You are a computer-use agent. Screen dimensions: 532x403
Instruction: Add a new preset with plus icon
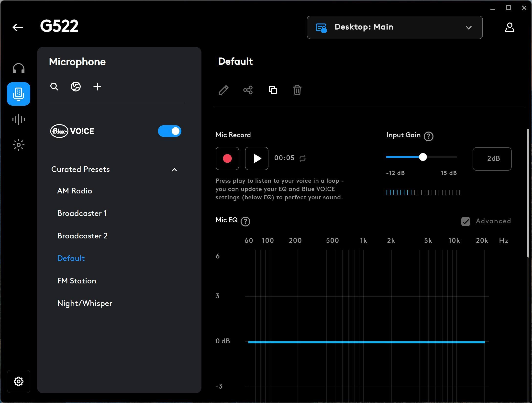pyautogui.click(x=97, y=87)
